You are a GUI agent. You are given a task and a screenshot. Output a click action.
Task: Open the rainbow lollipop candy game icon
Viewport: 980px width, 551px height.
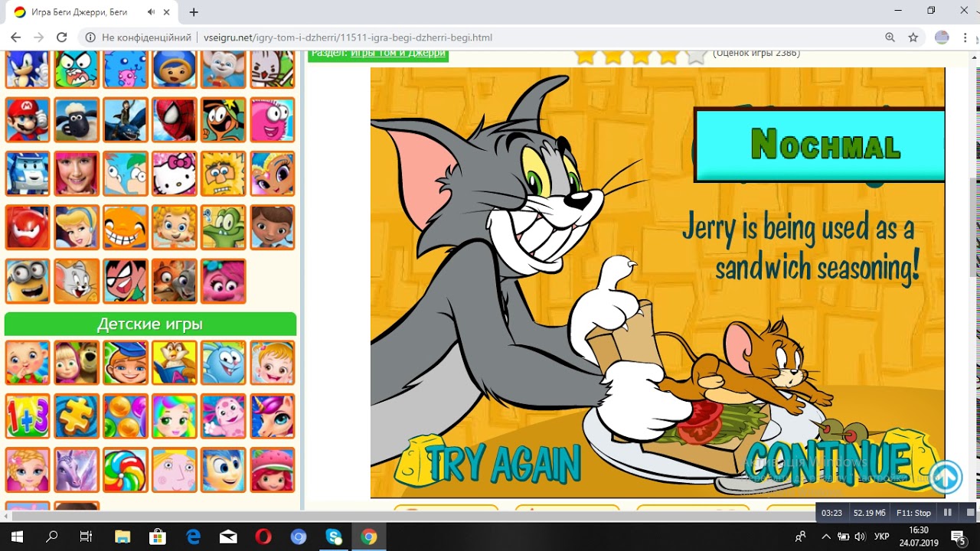click(126, 470)
